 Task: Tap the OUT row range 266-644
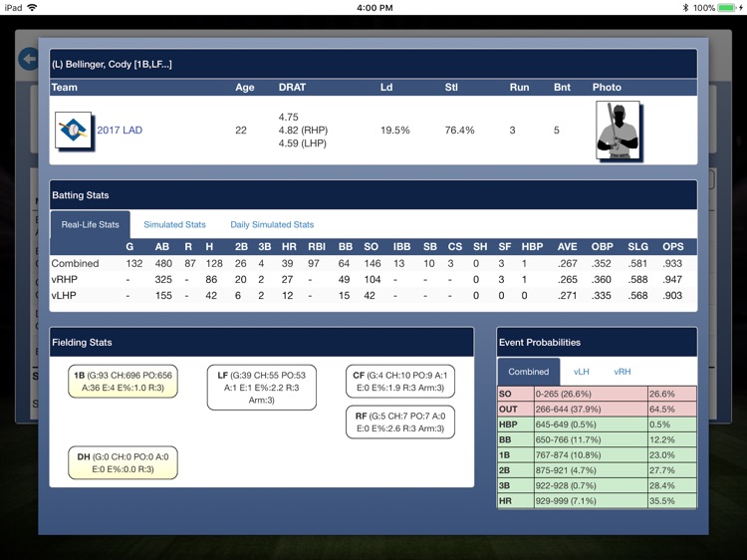coord(568,409)
